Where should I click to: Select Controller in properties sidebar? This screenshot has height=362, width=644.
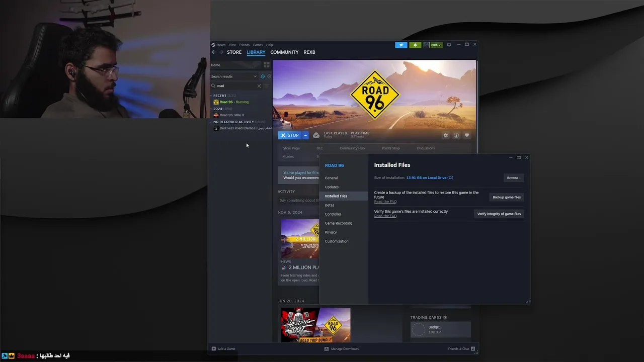coord(344,214)
